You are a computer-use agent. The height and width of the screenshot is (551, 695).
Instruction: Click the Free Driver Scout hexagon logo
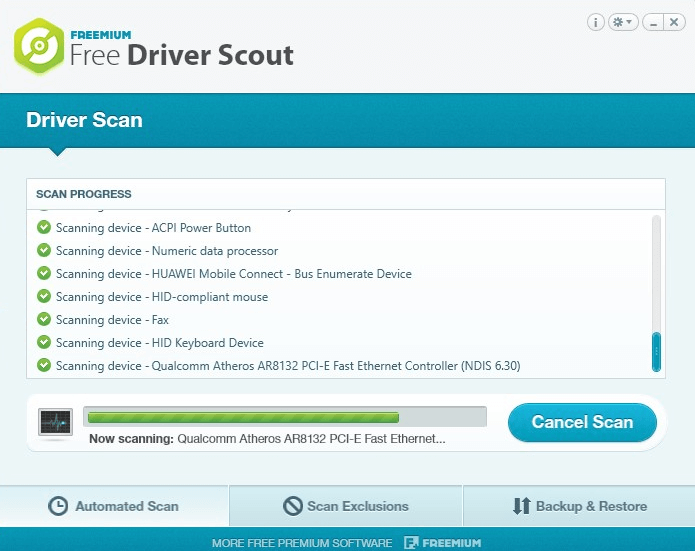(x=39, y=46)
